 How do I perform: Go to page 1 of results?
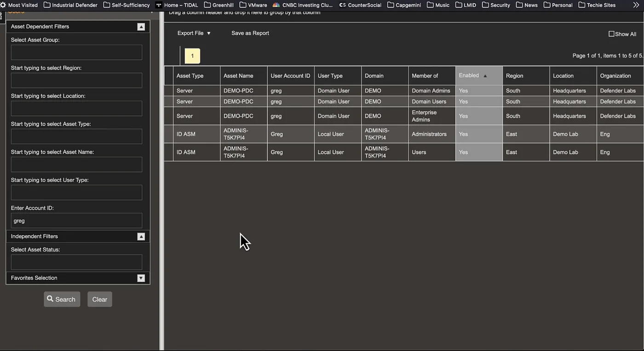click(192, 56)
